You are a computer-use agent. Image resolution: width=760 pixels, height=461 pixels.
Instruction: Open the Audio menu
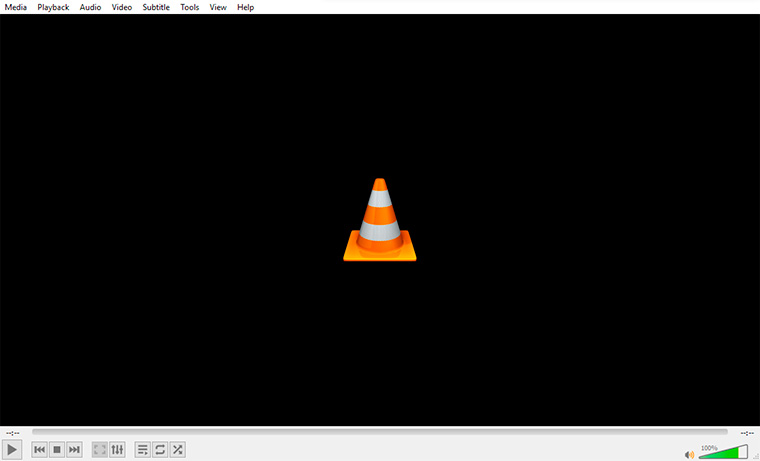click(x=90, y=7)
